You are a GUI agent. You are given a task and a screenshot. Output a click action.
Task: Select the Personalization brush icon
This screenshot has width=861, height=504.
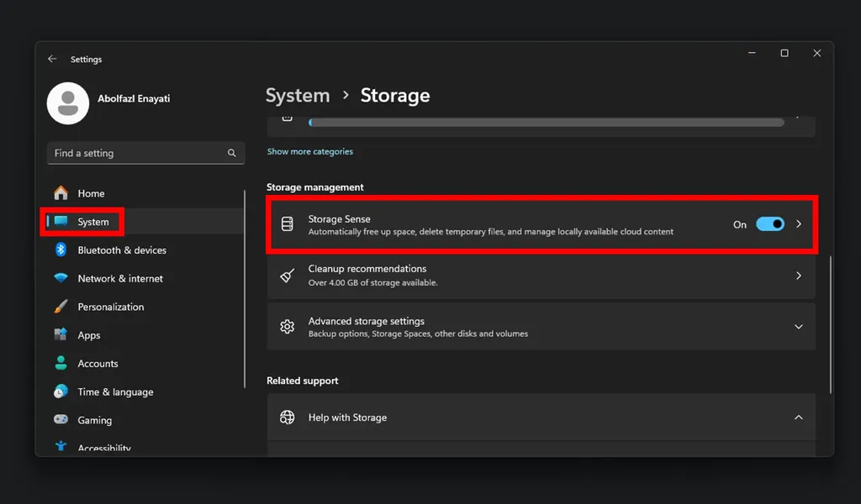click(60, 307)
